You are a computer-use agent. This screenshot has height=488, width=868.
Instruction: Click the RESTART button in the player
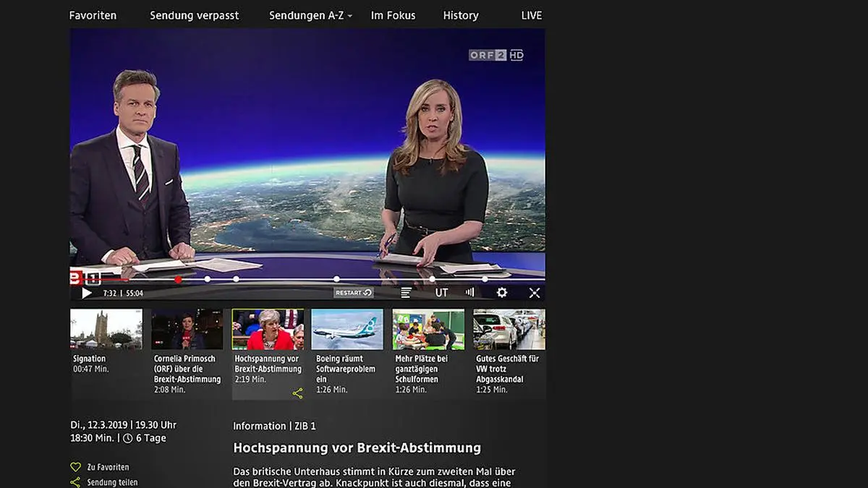click(x=353, y=293)
